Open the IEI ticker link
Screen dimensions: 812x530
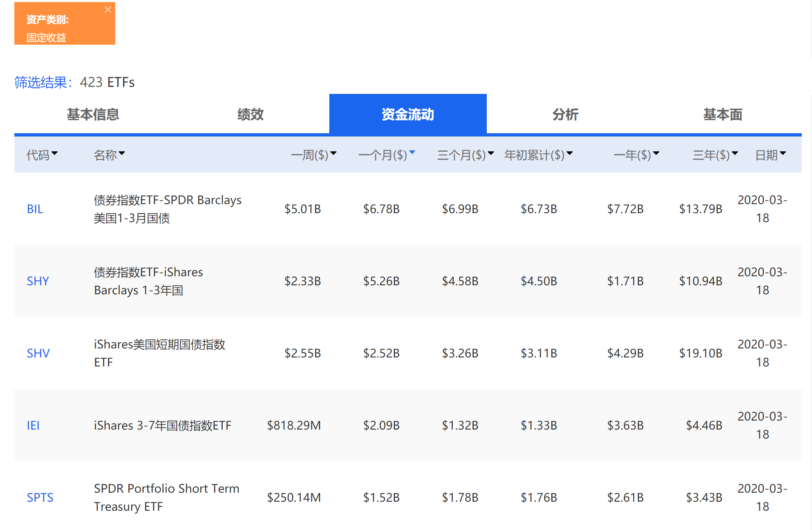[33, 425]
